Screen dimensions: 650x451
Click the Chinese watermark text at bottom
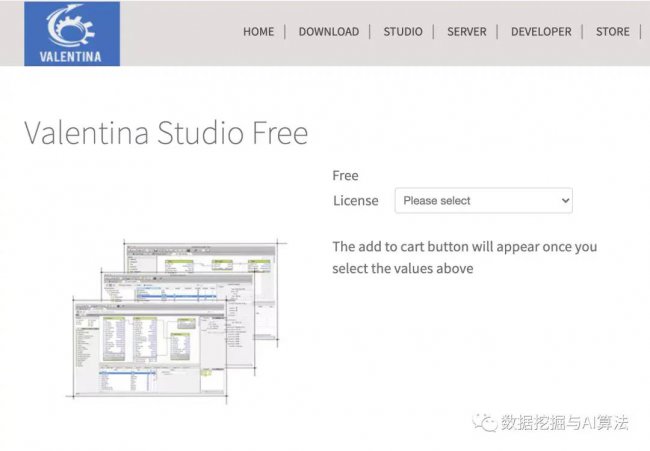[x=565, y=422]
